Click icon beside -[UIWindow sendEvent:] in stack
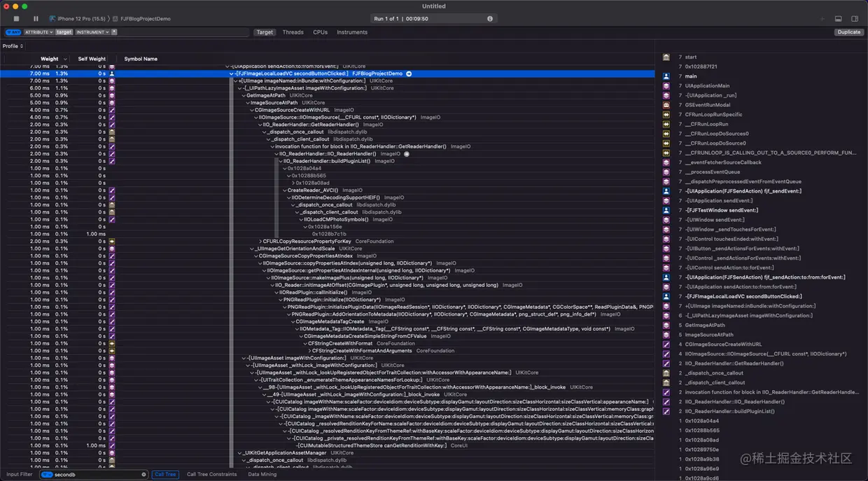The image size is (868, 481). [666, 219]
